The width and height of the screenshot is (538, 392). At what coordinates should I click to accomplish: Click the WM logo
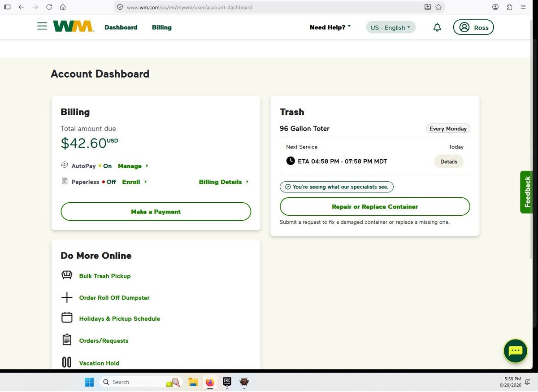[73, 26]
